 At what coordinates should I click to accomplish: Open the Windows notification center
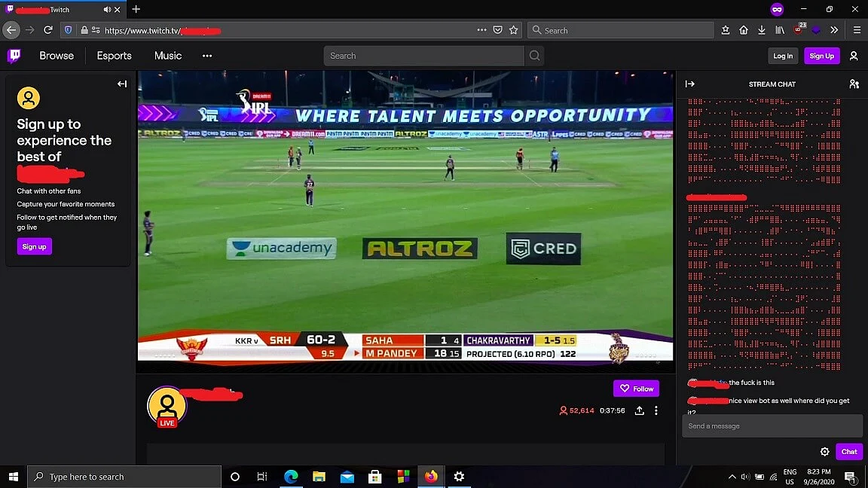(x=850, y=477)
